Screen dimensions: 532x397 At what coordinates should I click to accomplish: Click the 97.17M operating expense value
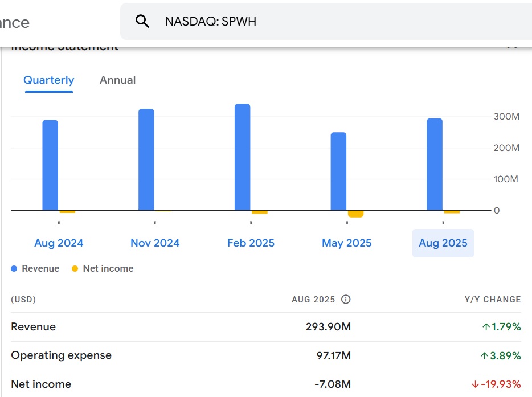pyautogui.click(x=334, y=355)
